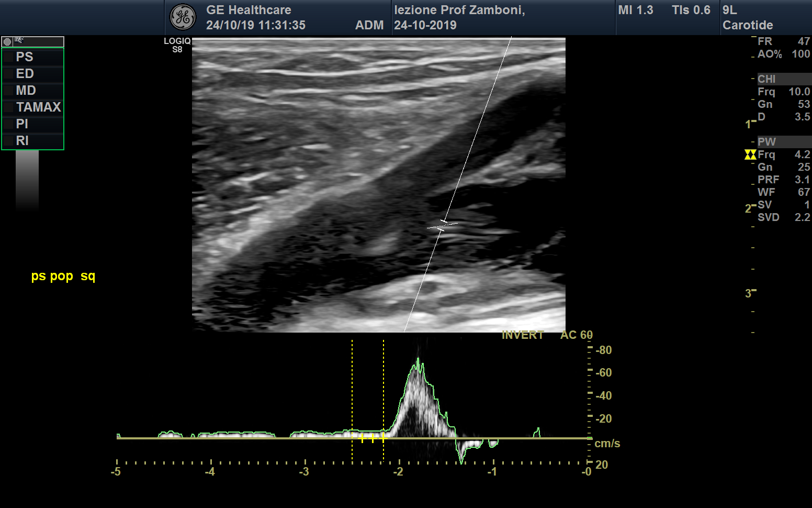Screen dimensions: 812x508
Task: Click the Doppler sample volume gate cursor
Action: (442, 226)
